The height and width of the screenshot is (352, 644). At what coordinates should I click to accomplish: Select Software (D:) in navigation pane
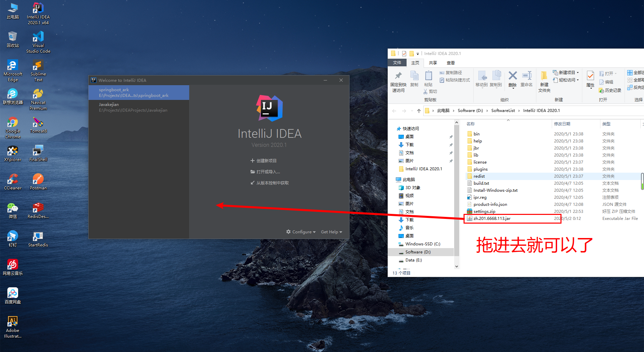point(421,252)
